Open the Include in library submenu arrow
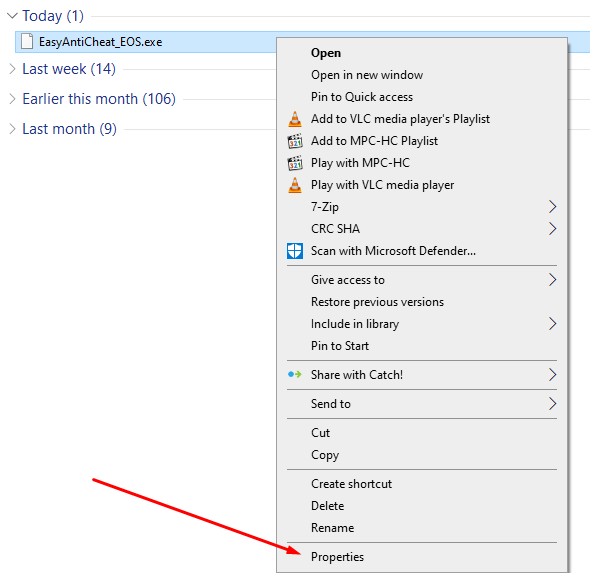The width and height of the screenshot is (590, 573). point(552,324)
